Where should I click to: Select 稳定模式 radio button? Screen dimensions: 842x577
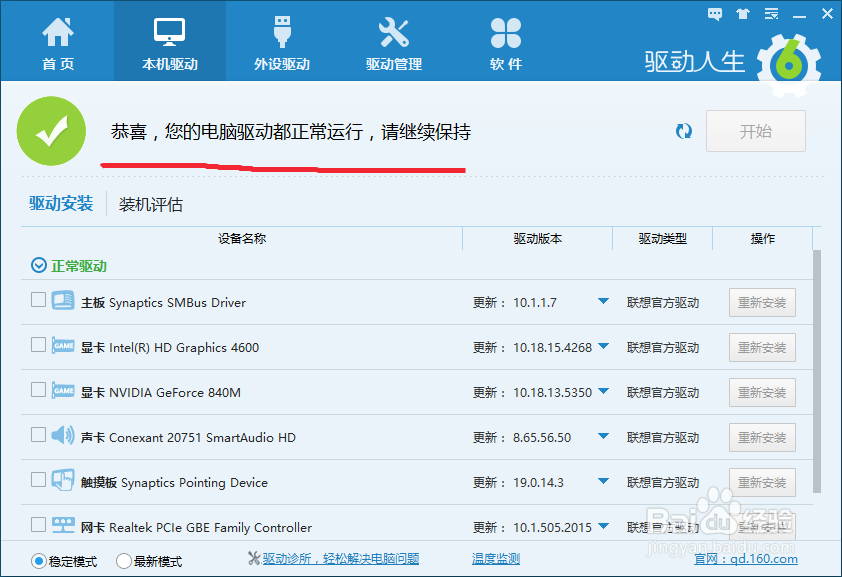pos(39,561)
